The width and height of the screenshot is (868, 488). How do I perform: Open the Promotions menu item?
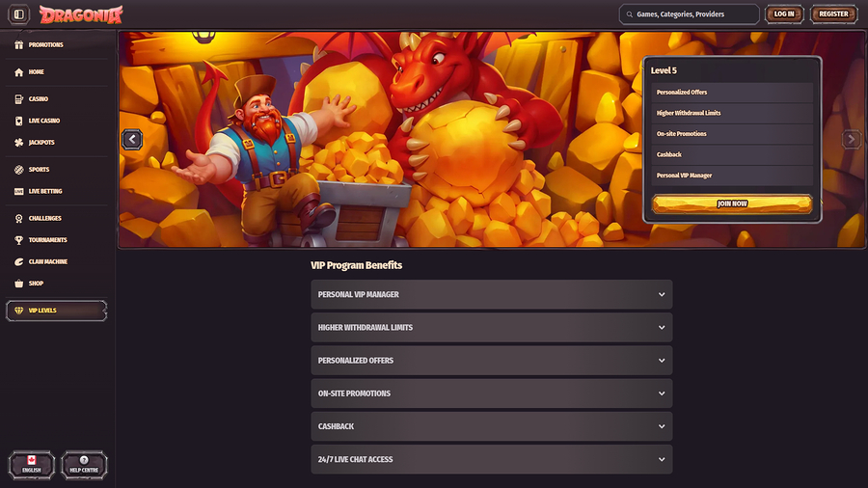point(57,44)
